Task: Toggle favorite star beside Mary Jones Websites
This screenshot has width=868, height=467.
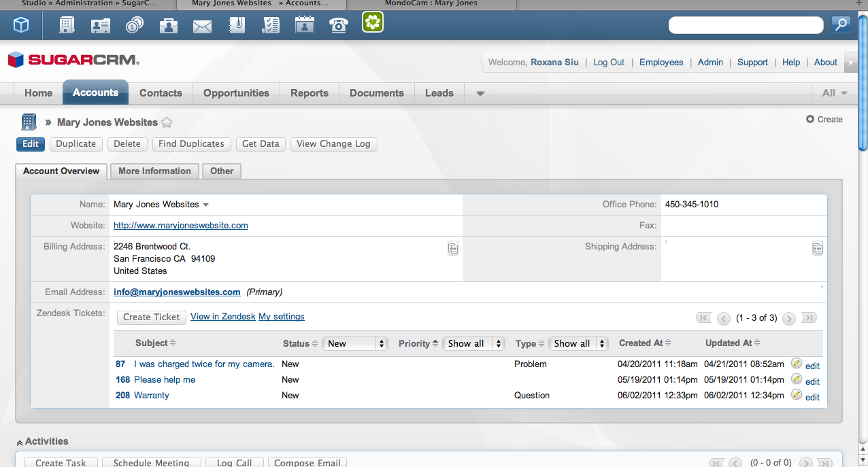Action: (167, 123)
